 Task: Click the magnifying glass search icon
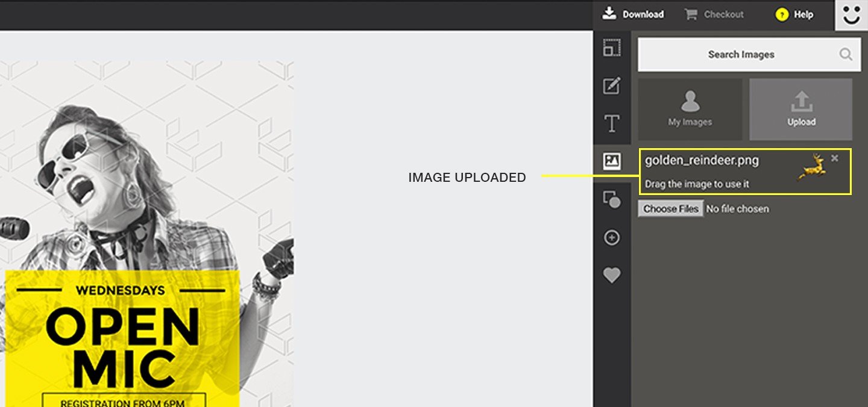(846, 55)
